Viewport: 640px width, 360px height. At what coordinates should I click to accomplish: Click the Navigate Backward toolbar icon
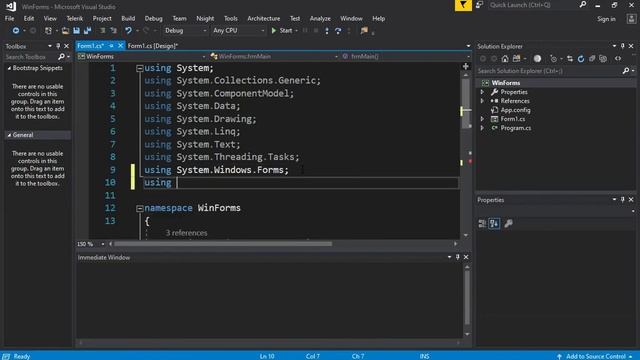pyautogui.click(x=16, y=31)
